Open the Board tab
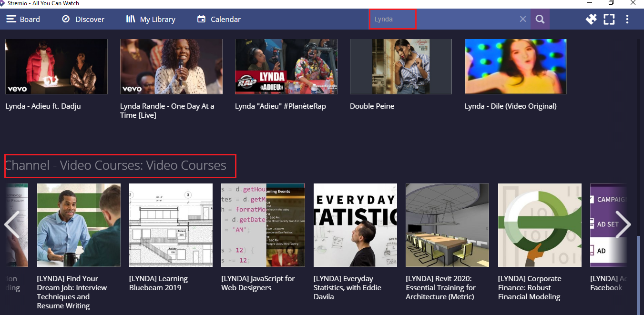Screen dimensions: 644x315 [23, 19]
